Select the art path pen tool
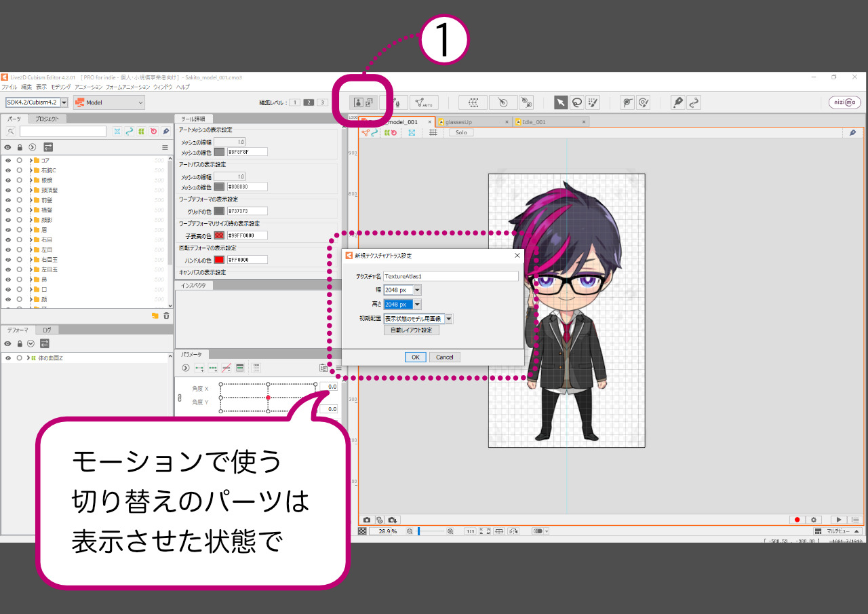868x614 pixels. pos(677,102)
